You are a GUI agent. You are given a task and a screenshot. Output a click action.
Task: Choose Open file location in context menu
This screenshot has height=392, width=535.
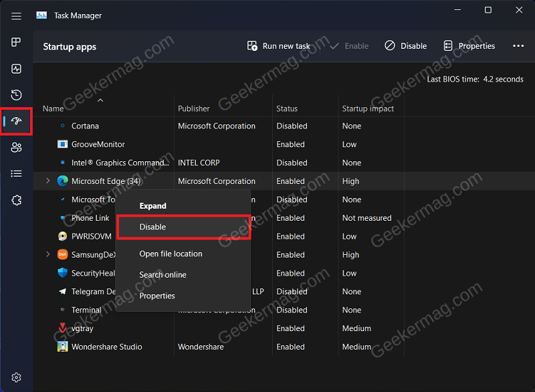(171, 254)
